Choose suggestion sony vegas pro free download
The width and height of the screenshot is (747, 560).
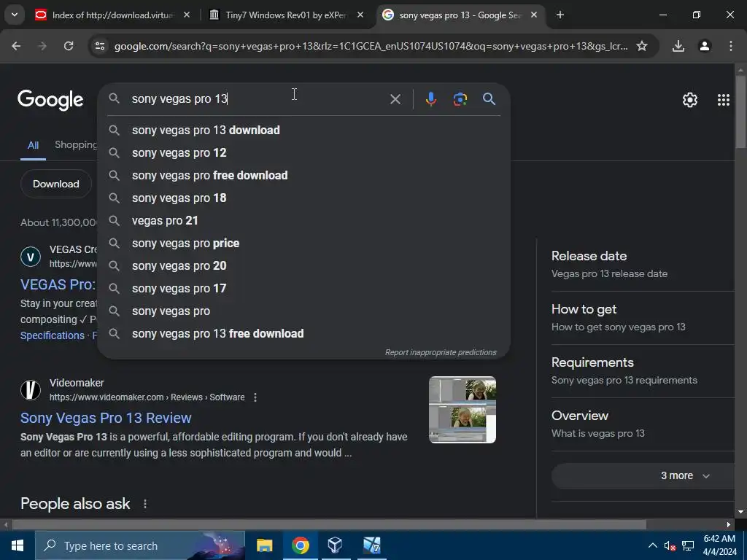(304, 175)
